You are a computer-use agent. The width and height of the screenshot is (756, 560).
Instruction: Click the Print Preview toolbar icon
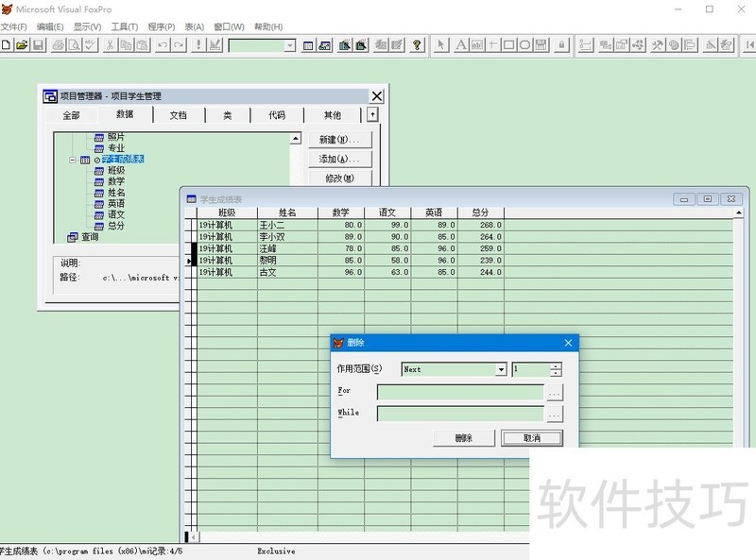coord(75,45)
